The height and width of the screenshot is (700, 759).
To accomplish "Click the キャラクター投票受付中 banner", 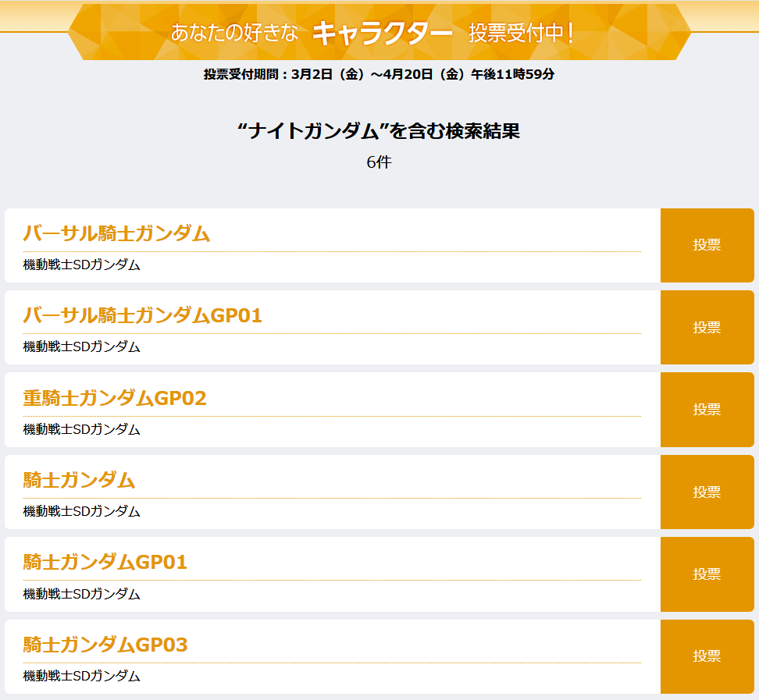I will (379, 33).
